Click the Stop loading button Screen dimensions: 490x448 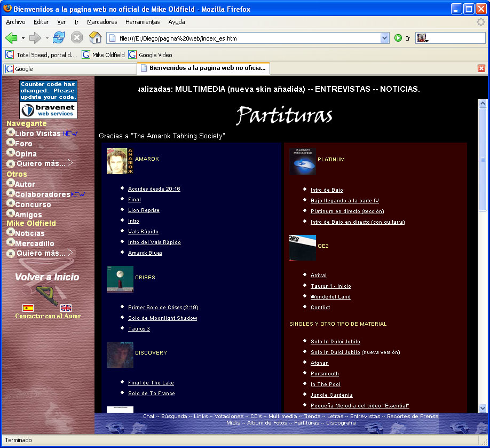[76, 38]
